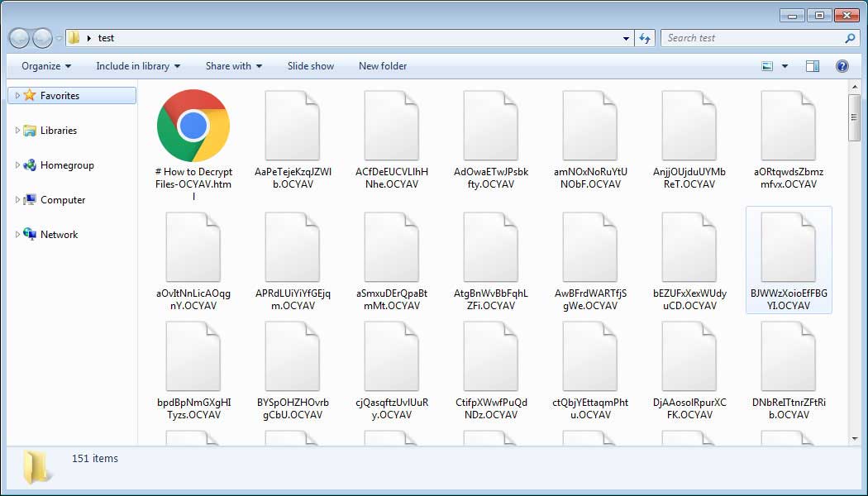Select the AdOwaETwJPsbkfty.OCYAV file icon

pos(490,126)
